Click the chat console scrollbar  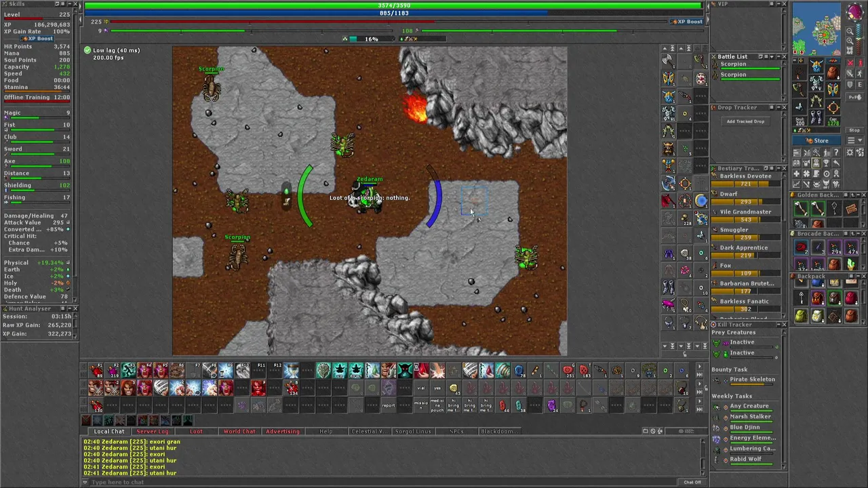(702, 455)
